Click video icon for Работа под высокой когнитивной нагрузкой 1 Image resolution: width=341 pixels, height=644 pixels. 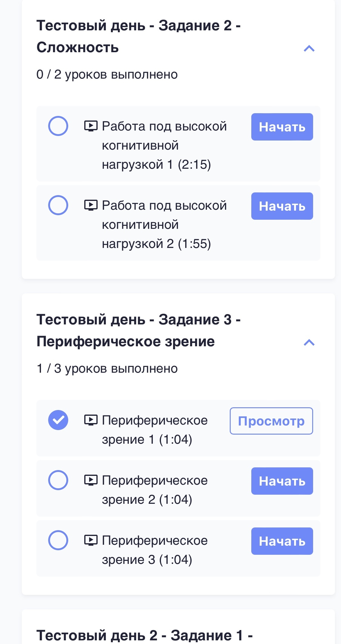91,126
